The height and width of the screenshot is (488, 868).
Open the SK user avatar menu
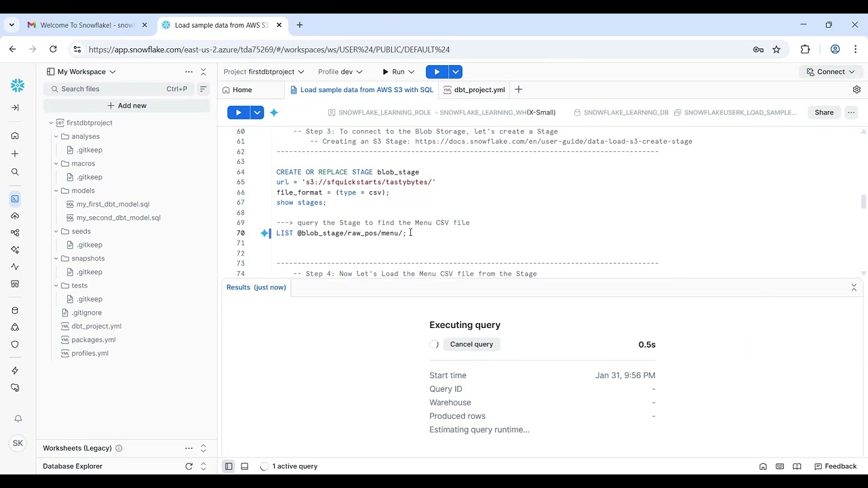point(18,443)
